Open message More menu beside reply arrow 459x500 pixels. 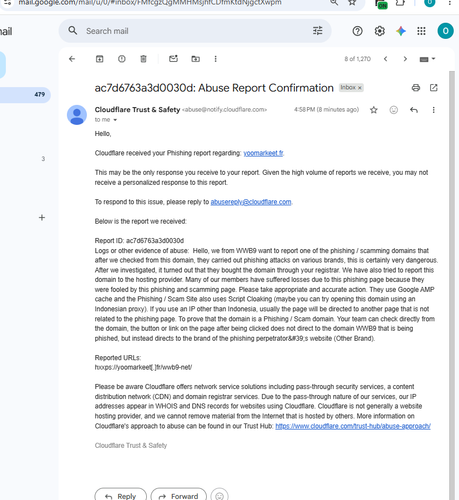point(433,110)
